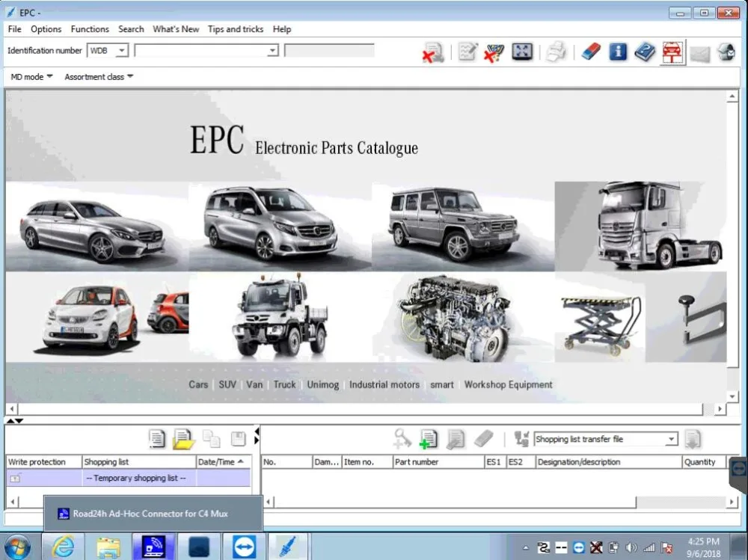Open the MD mode dropdown
748x560 pixels.
[31, 77]
